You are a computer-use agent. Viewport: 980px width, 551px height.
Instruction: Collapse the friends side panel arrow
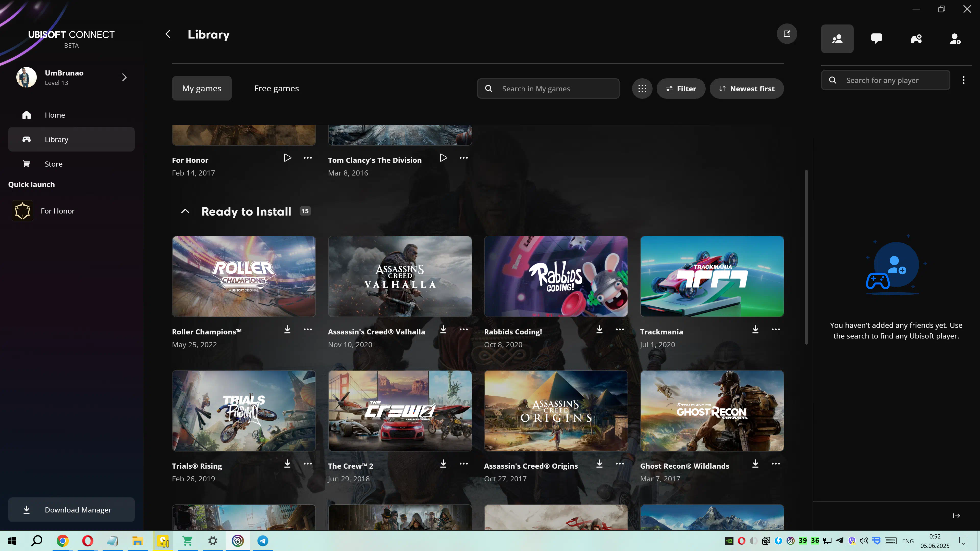(x=956, y=516)
